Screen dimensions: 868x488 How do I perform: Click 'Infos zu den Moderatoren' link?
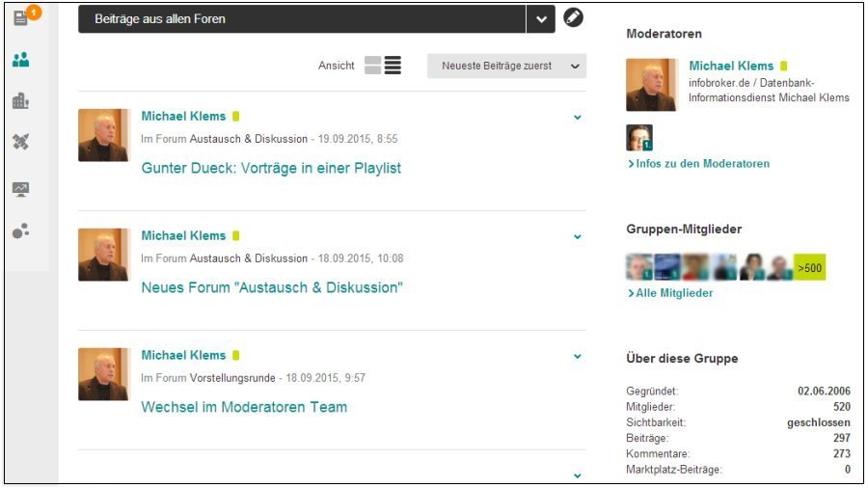pyautogui.click(x=701, y=164)
